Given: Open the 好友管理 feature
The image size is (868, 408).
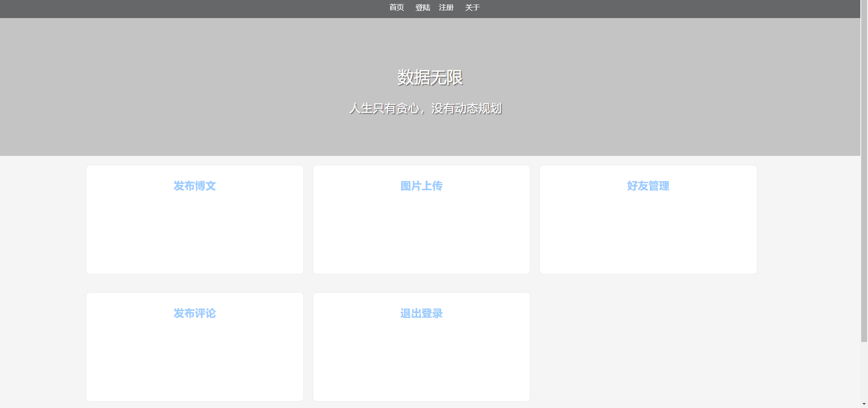Looking at the screenshot, I should click(648, 186).
